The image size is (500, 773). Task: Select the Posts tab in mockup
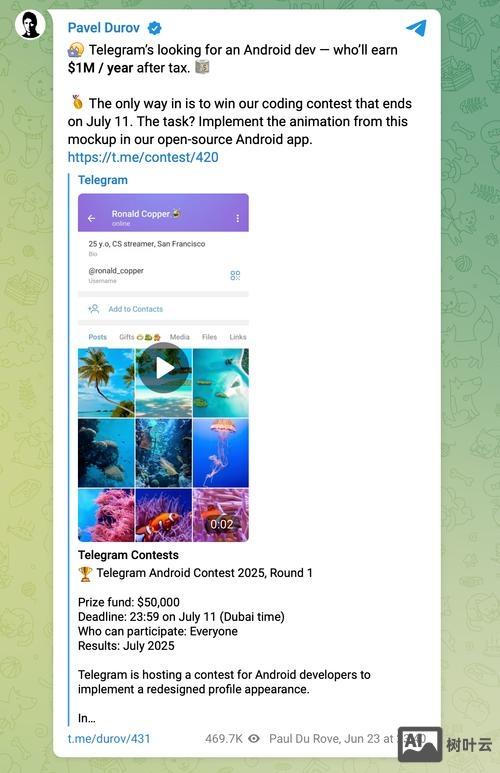(98, 337)
